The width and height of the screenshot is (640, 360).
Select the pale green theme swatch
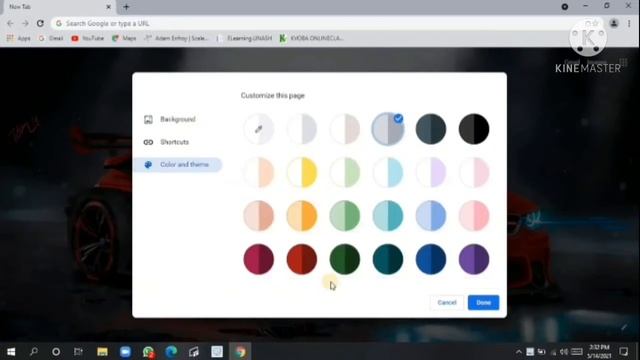(x=345, y=172)
